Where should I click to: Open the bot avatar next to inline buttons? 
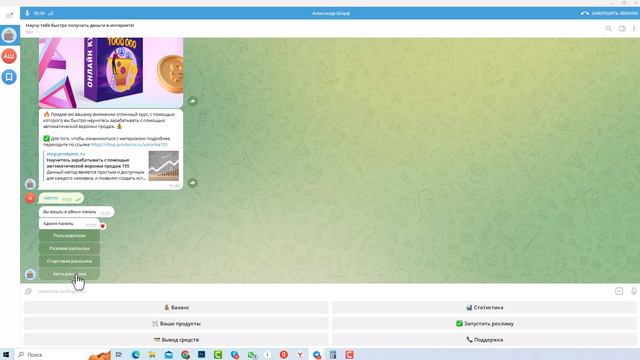30,274
